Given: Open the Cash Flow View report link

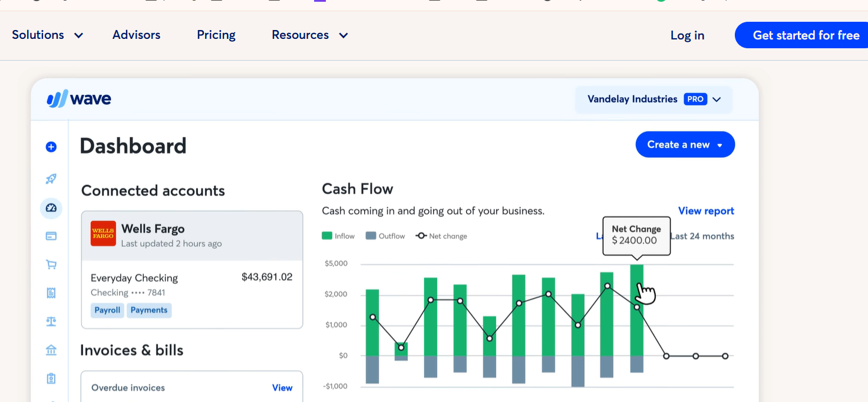Looking at the screenshot, I should coord(706,211).
